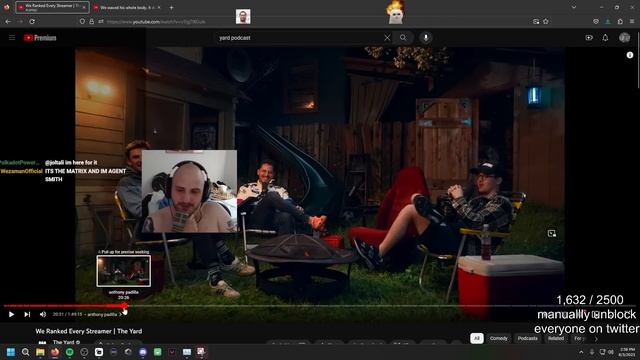Viewport: 640px width, 360px height.
Task: List all tabs dropdown arrow
Action: (573, 7)
